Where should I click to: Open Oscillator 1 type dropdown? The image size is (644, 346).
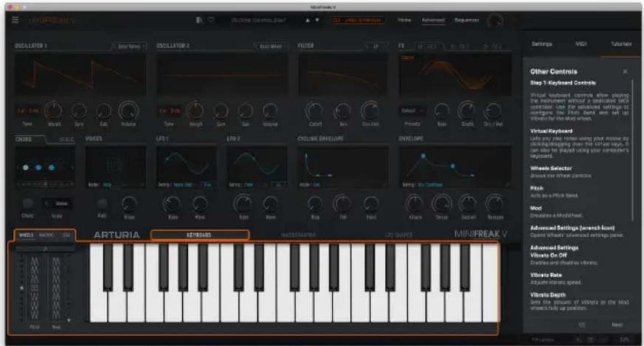(129, 47)
